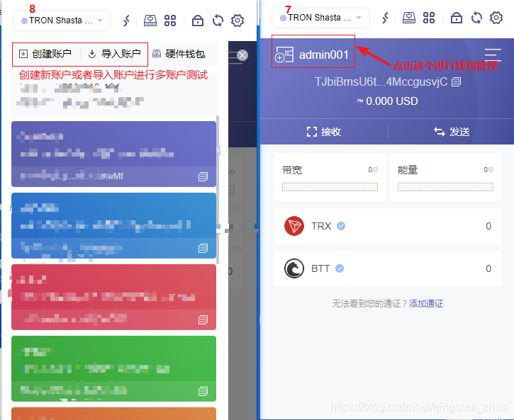Open DApp grid icon in right toolbar
This screenshot has height=420, width=514.
click(429, 18)
